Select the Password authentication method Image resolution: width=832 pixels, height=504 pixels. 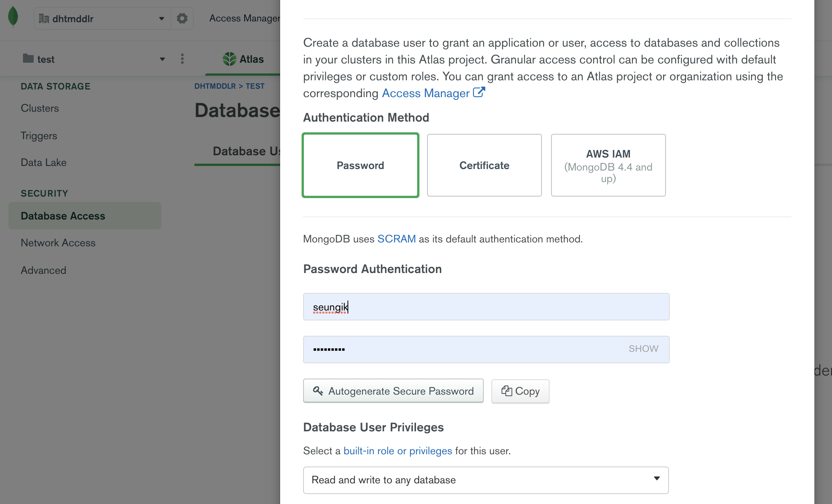(360, 165)
